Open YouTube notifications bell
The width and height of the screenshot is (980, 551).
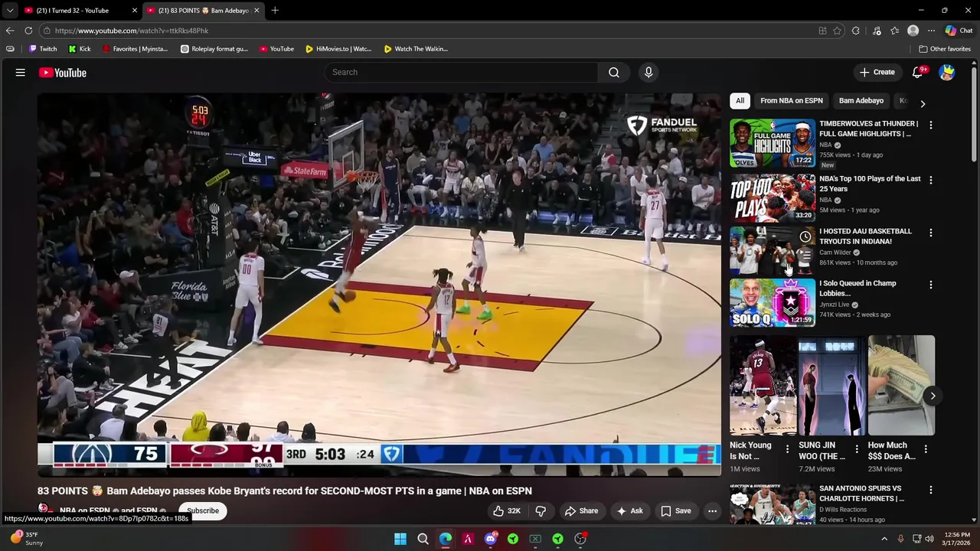[918, 72]
